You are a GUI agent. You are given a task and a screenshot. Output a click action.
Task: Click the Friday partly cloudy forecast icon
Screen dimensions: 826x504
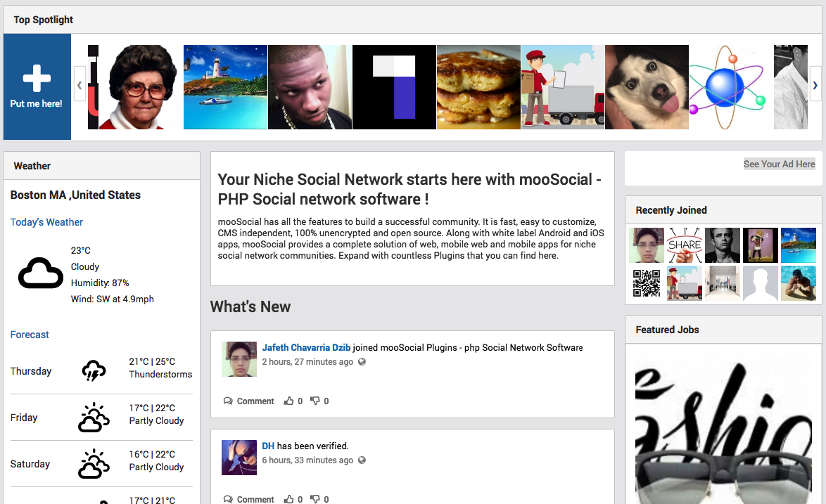(94, 418)
